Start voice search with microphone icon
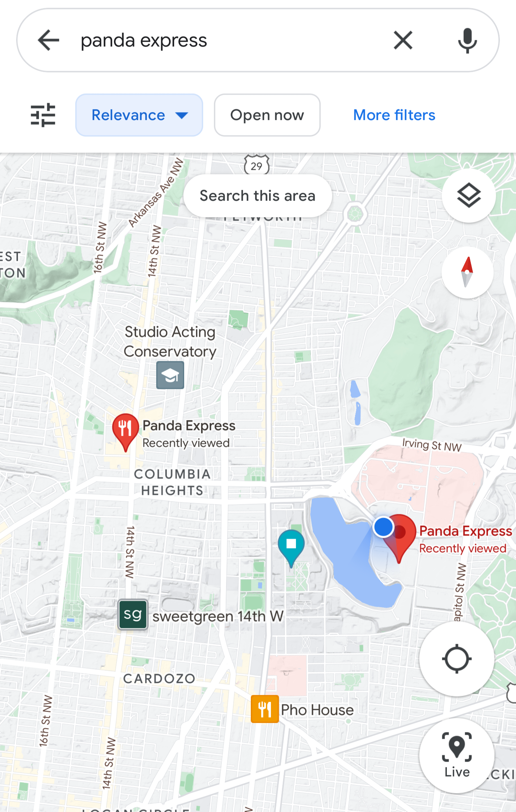 (467, 41)
